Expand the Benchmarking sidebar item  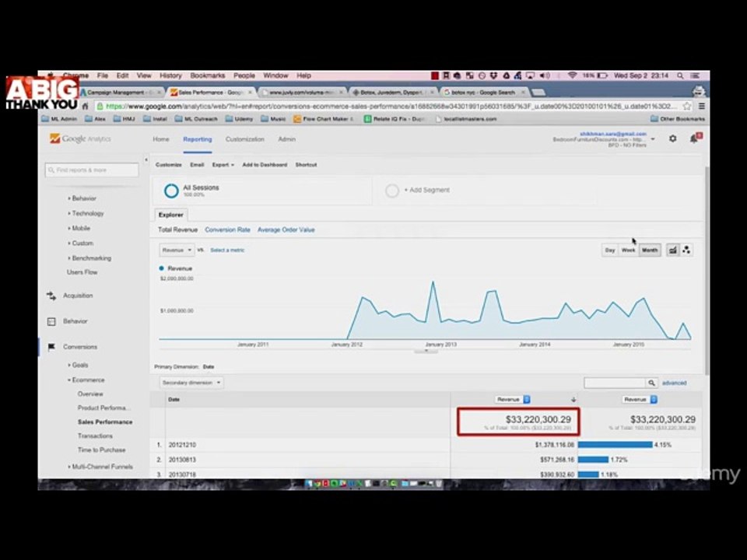tap(89, 258)
